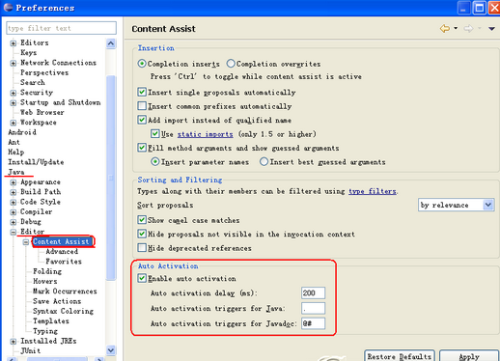The height and width of the screenshot is (361, 500).
Task: Select the Completion inserts radio button
Action: [x=142, y=64]
